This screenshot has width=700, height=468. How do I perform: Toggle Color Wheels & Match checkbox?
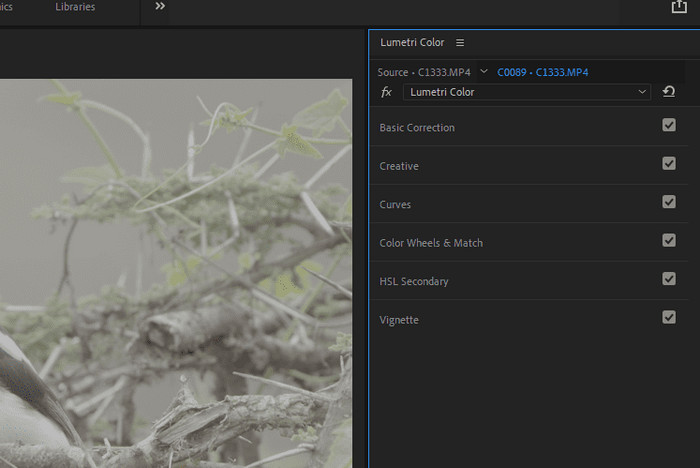(x=669, y=240)
